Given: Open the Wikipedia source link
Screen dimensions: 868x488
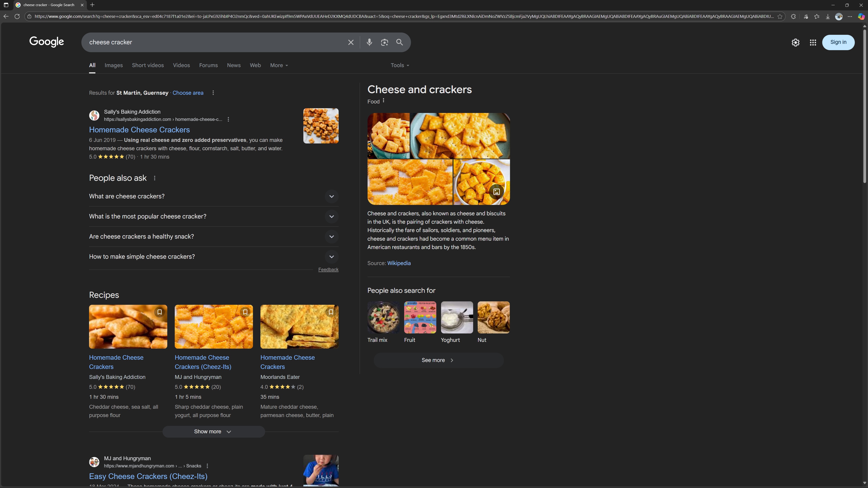Looking at the screenshot, I should pos(399,263).
